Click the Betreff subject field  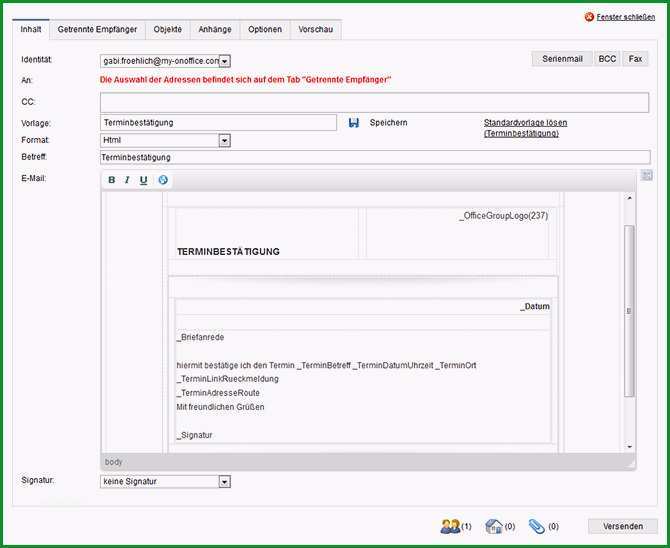click(x=375, y=157)
